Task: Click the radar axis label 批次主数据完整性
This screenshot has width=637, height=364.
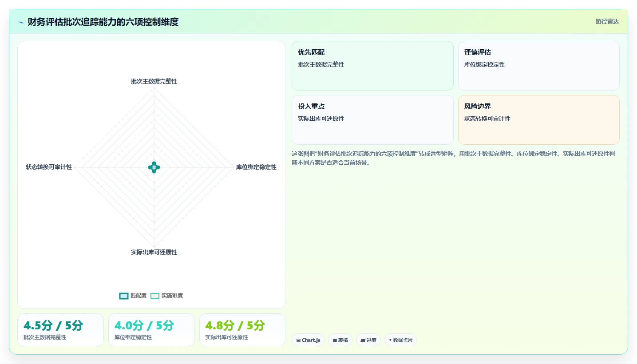Action: (x=154, y=81)
